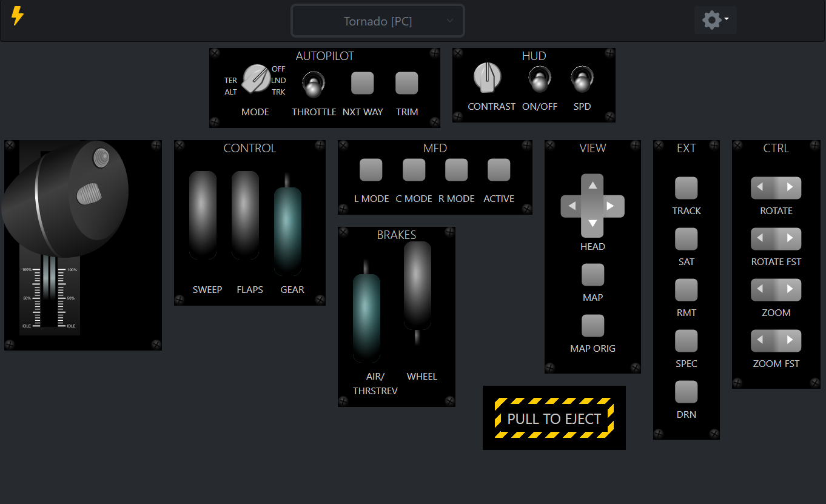Image resolution: width=826 pixels, height=504 pixels.
Task: Push the MAP view button
Action: (x=593, y=275)
